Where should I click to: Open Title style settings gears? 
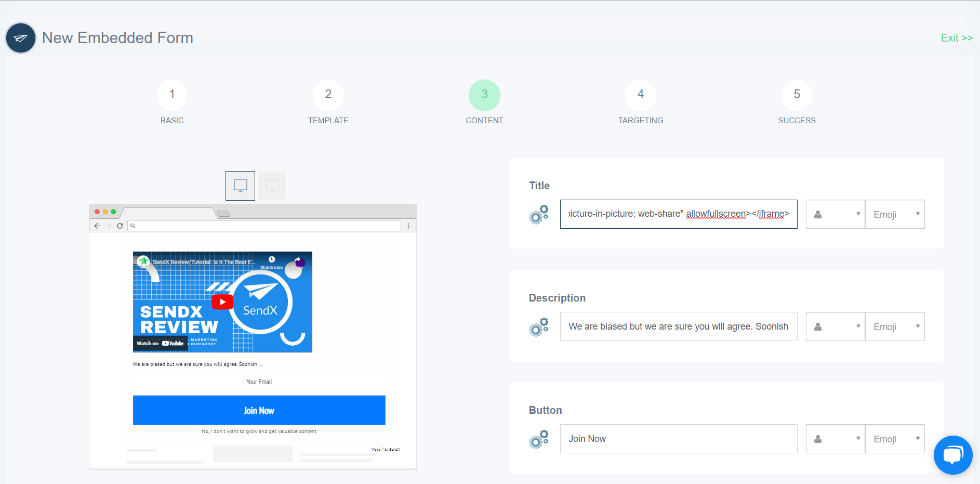(539, 214)
